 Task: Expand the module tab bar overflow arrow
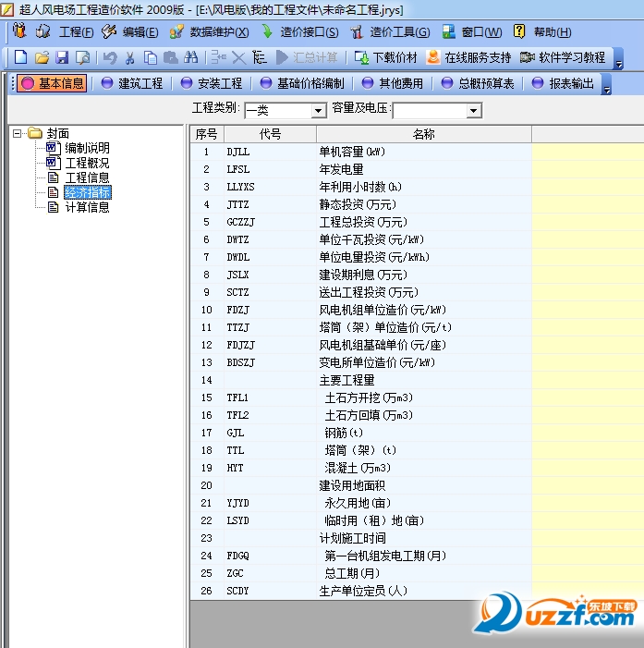pyautogui.click(x=606, y=85)
